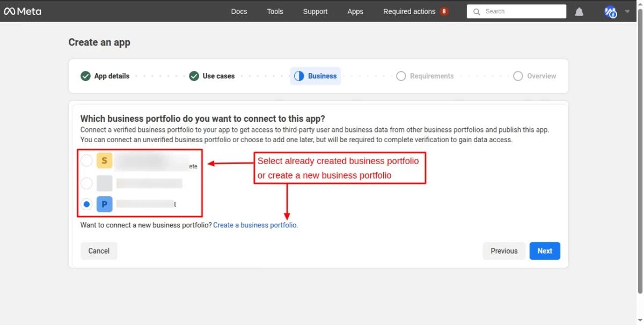Open the profile dropdown arrow
Viewport: 644px width, 325px height.
(627, 11)
